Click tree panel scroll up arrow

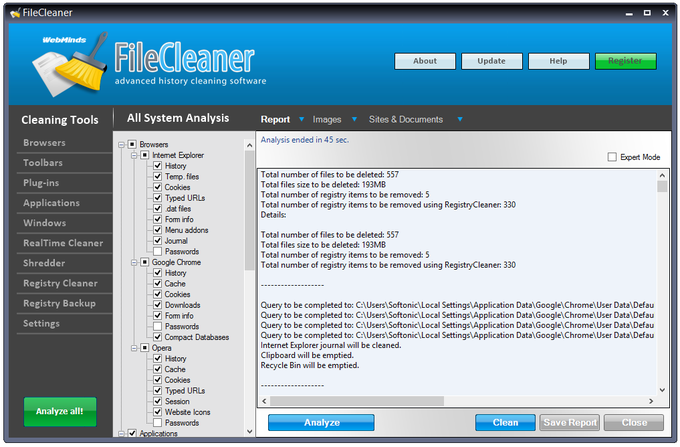(249, 145)
